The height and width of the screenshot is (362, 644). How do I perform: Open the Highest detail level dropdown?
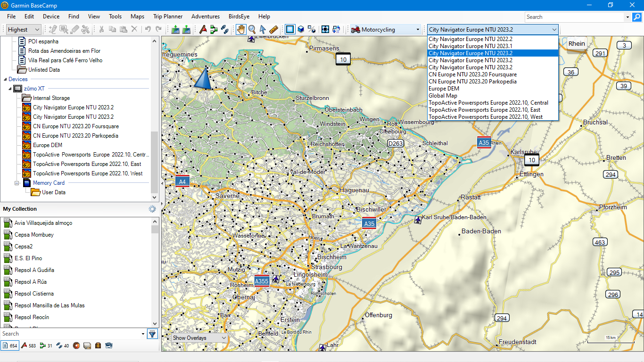point(24,30)
